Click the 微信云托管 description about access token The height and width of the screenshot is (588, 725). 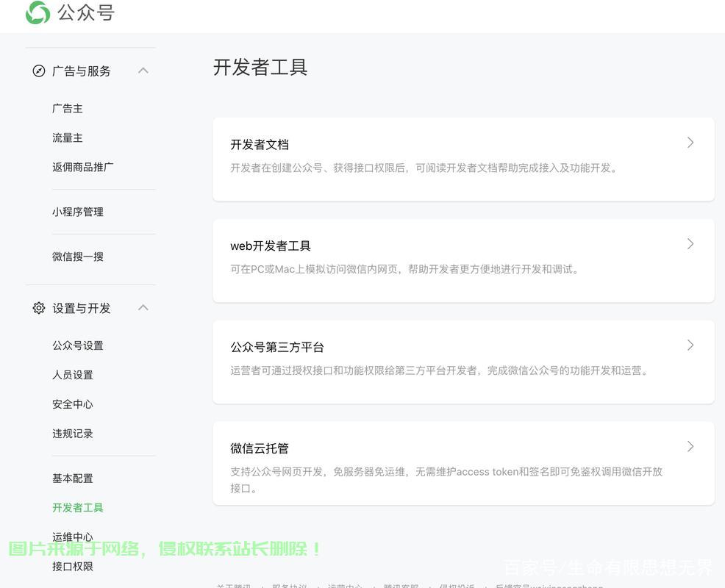pos(446,480)
